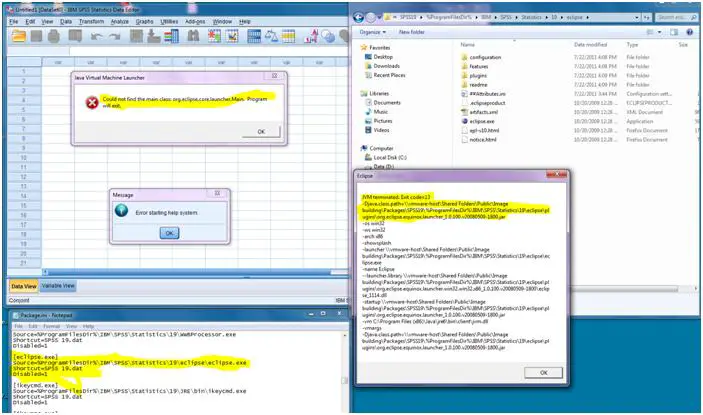
Task: Click the Save icon in SPSS toolbar
Action: coord(36,36)
